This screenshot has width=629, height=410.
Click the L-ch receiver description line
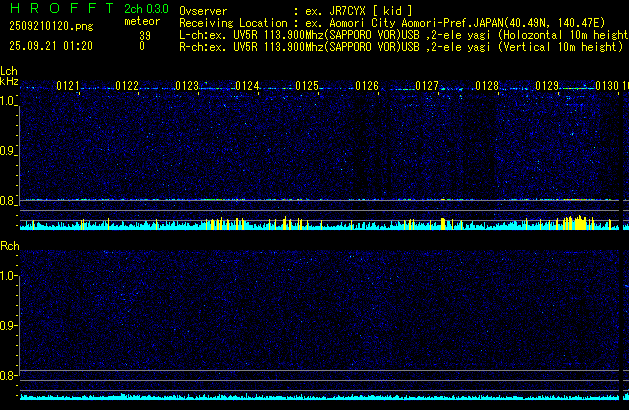click(400, 35)
